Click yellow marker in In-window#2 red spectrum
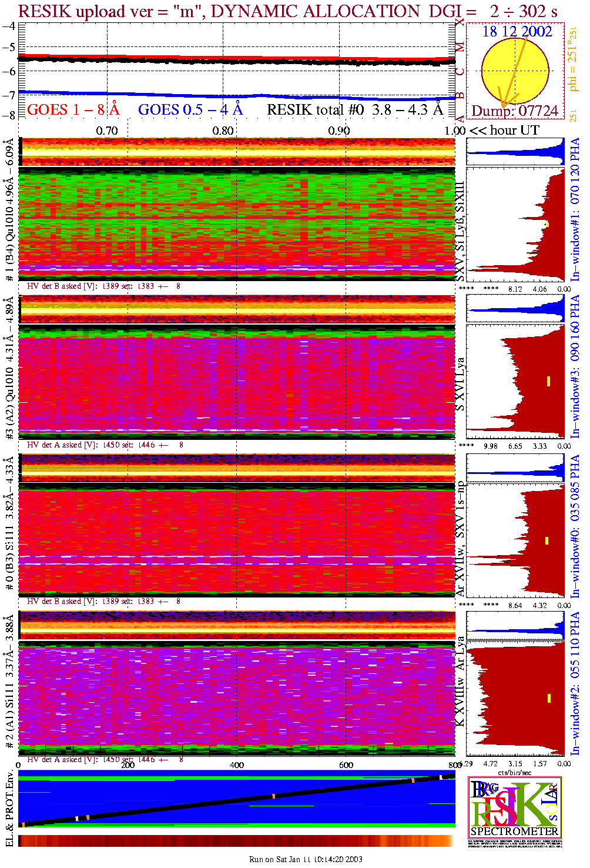The height and width of the screenshot is (868, 590). (549, 698)
